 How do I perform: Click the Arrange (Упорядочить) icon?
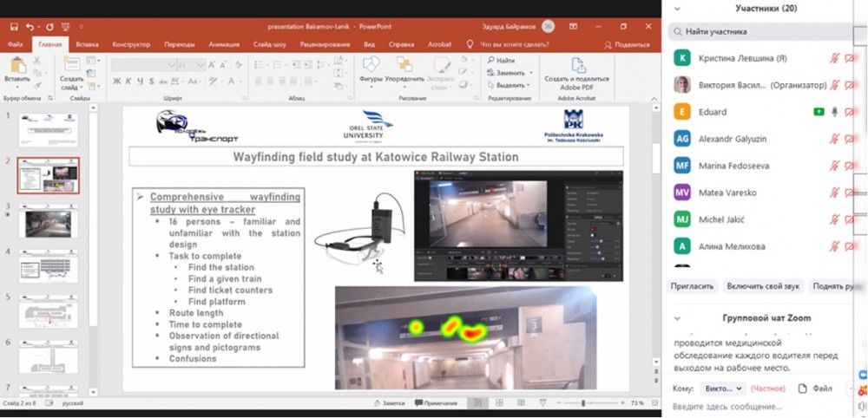coord(404,66)
